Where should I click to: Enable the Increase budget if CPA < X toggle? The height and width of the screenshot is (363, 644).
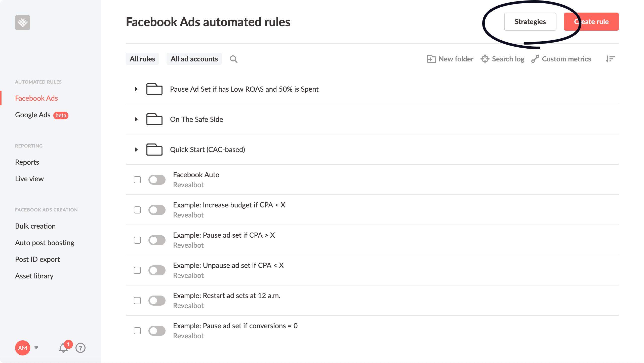[x=157, y=210]
